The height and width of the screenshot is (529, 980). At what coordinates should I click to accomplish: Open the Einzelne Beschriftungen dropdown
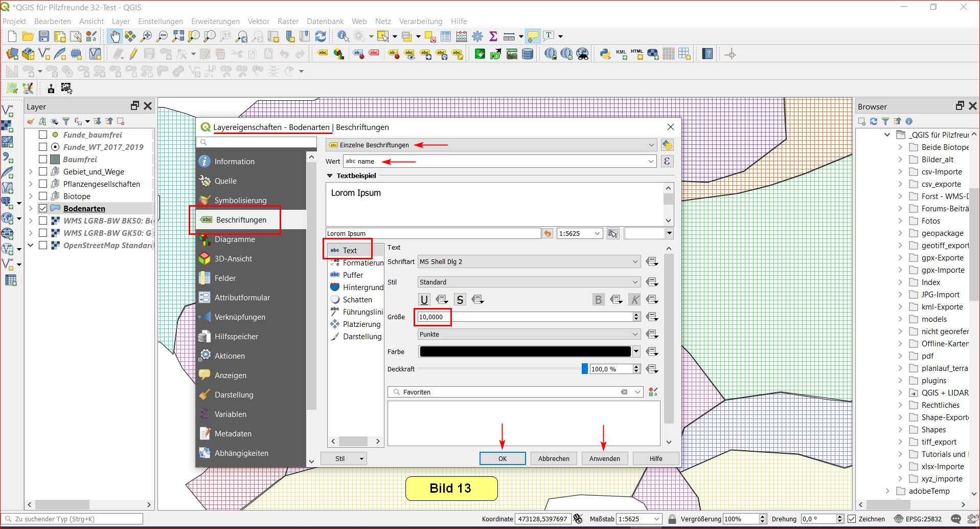click(x=490, y=145)
